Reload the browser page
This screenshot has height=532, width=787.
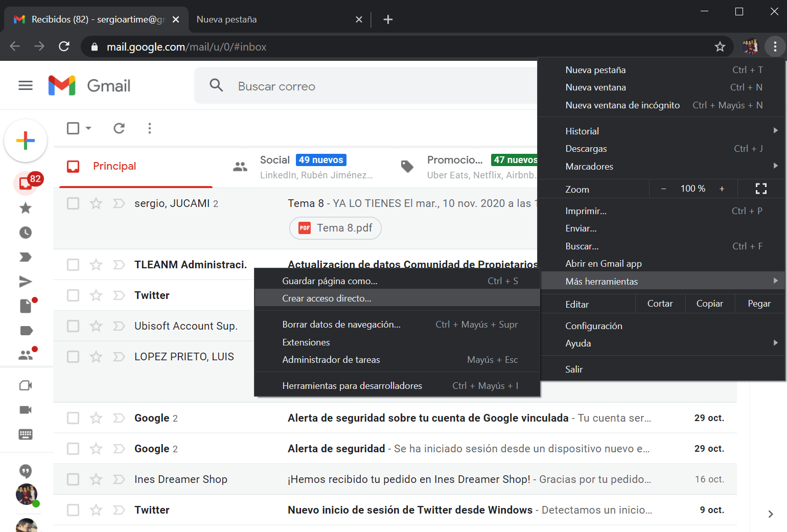(64, 47)
